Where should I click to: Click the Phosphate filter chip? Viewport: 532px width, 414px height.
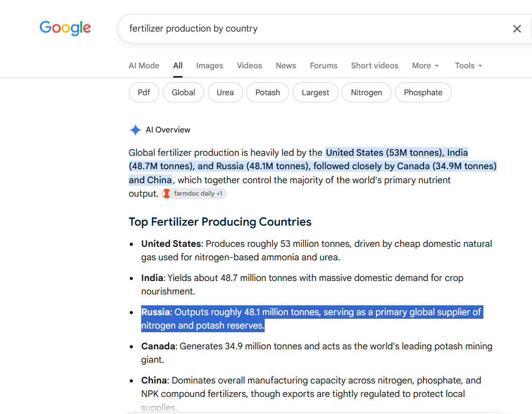point(423,93)
